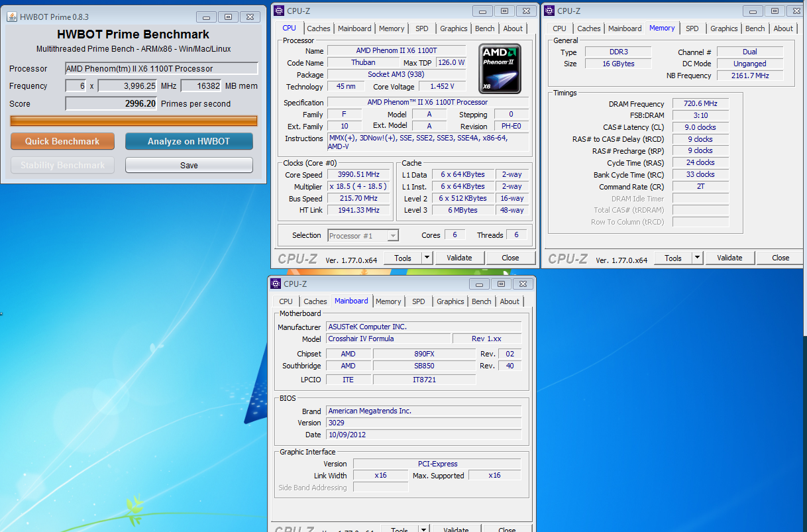Click the CPU-Z app icon in Mainboard window
The height and width of the screenshot is (532, 807).
276,284
